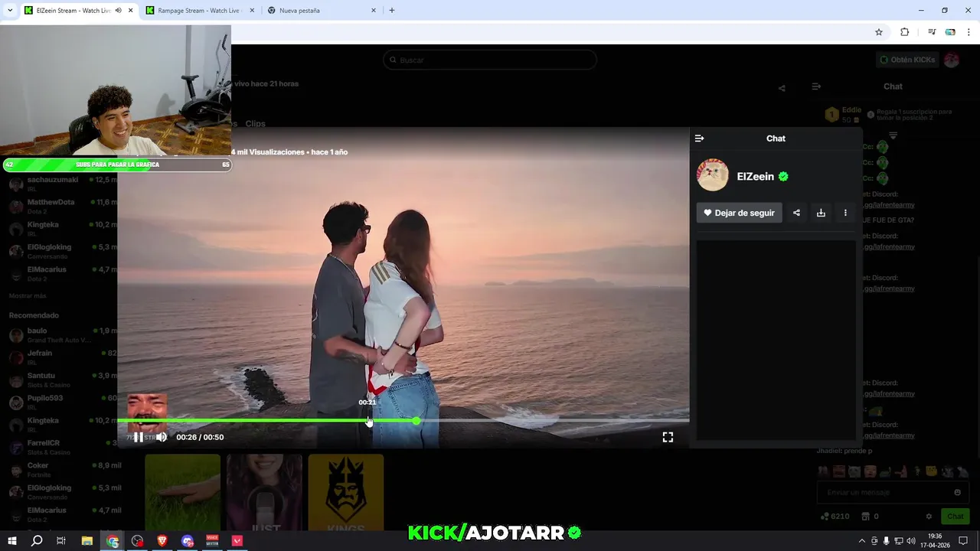The height and width of the screenshot is (551, 980).
Task: Click the Dejar de seguir button
Action: tap(739, 213)
